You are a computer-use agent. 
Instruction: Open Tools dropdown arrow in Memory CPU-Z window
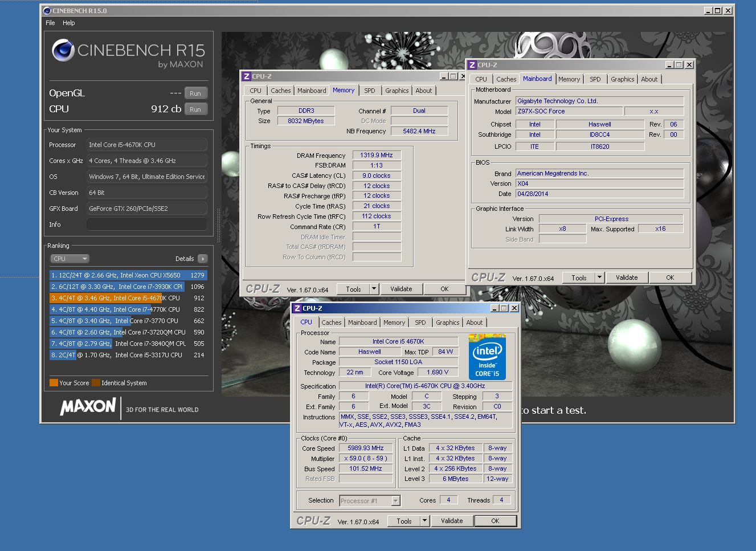pyautogui.click(x=374, y=289)
